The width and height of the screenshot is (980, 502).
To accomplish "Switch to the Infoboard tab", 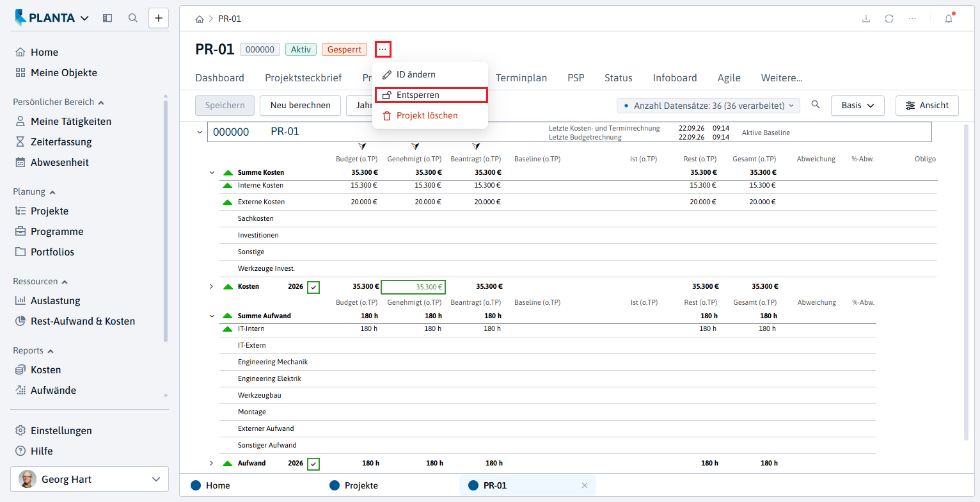I will coord(675,78).
